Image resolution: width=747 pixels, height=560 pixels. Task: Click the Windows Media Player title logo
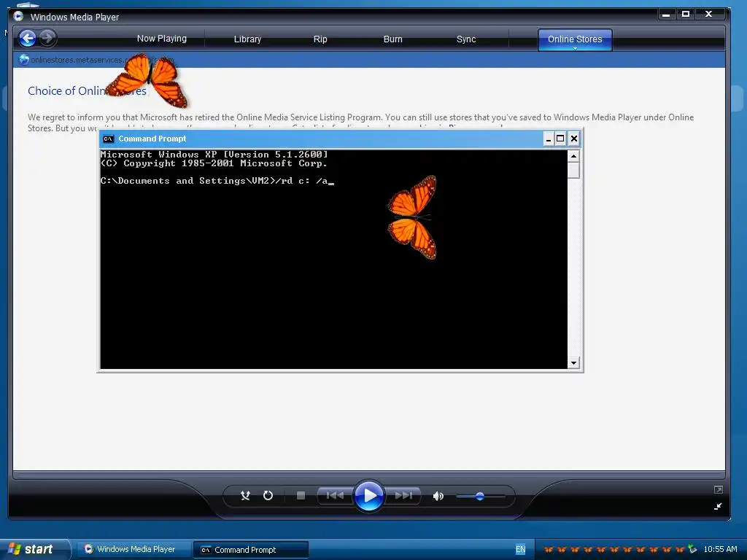coord(18,16)
